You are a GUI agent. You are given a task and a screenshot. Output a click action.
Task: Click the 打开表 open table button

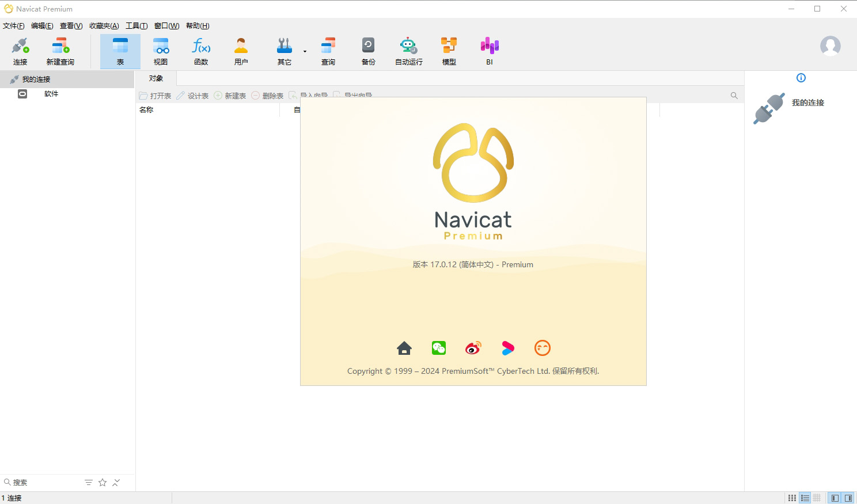pos(155,96)
